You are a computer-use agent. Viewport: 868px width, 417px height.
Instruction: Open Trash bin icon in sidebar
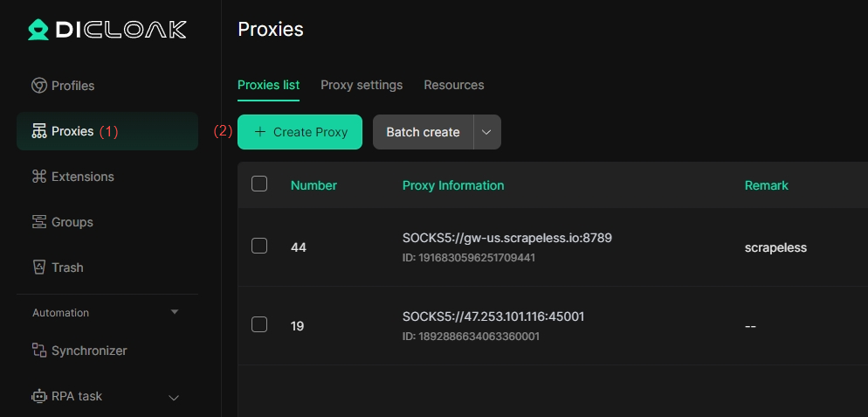[38, 268]
